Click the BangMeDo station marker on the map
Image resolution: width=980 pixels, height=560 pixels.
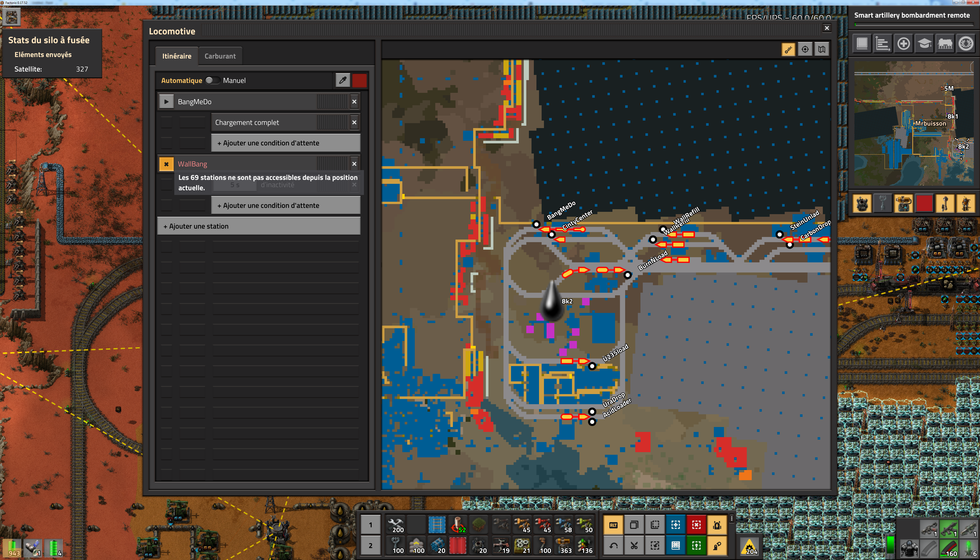coord(536,224)
